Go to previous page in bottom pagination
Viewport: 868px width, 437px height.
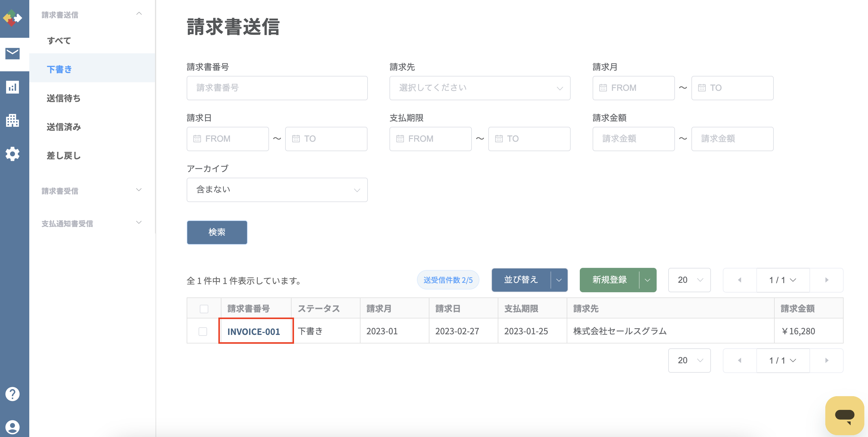tap(740, 361)
